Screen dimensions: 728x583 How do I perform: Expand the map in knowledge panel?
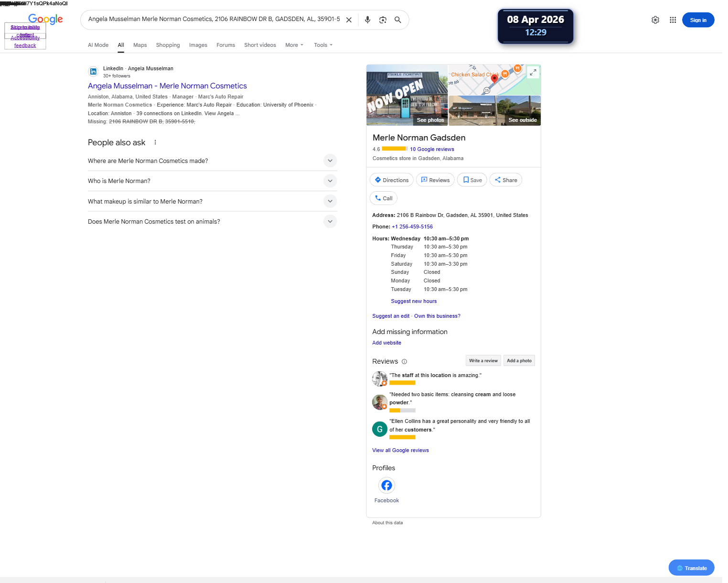click(x=533, y=72)
